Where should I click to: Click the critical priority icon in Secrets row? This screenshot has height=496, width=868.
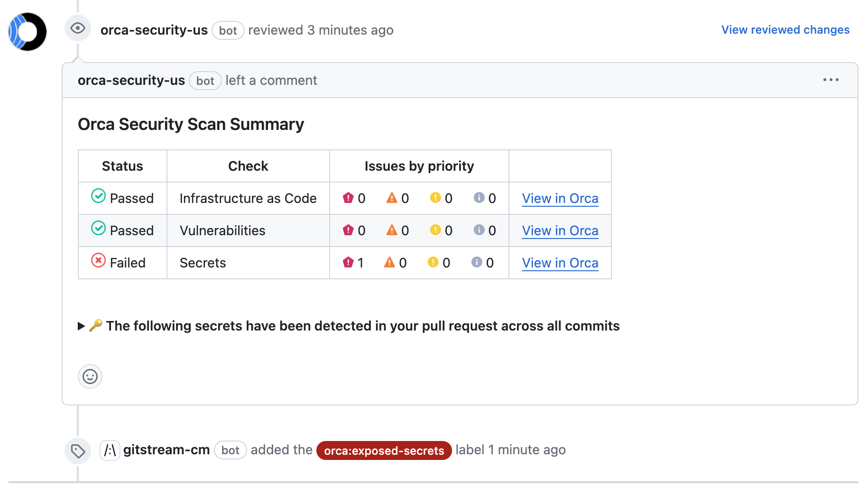(x=348, y=262)
